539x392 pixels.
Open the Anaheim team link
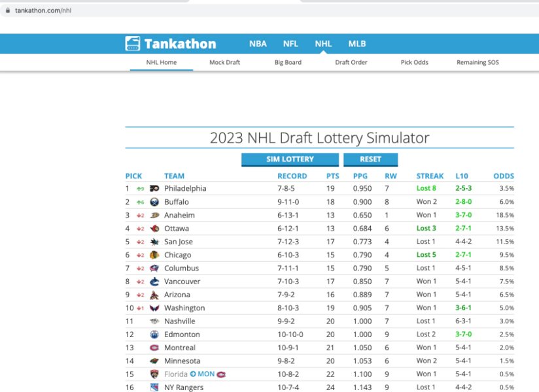pos(179,215)
